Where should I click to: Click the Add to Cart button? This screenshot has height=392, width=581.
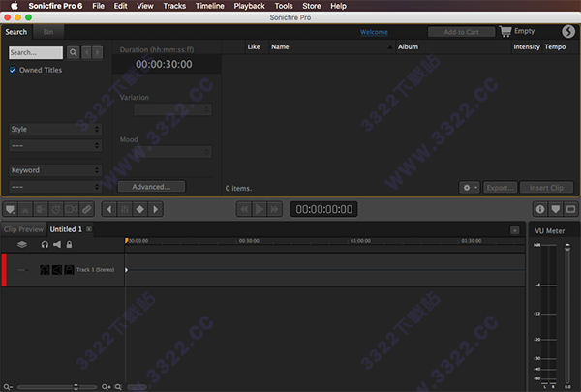[461, 32]
